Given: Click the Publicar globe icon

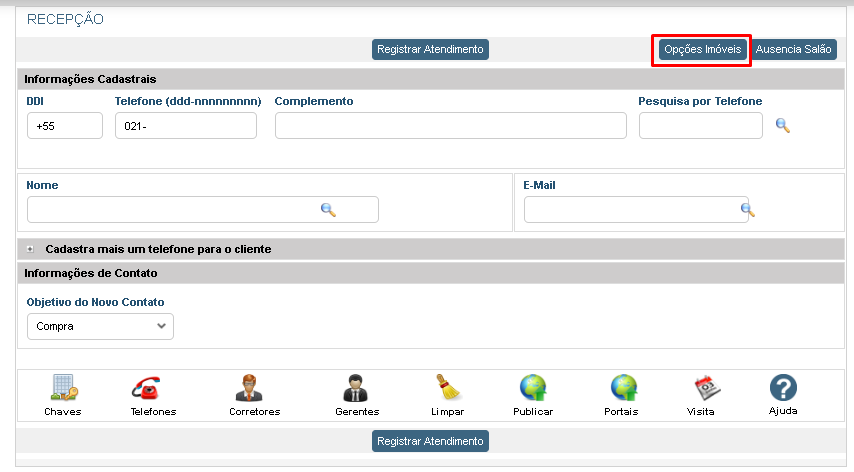Looking at the screenshot, I should pos(532,388).
